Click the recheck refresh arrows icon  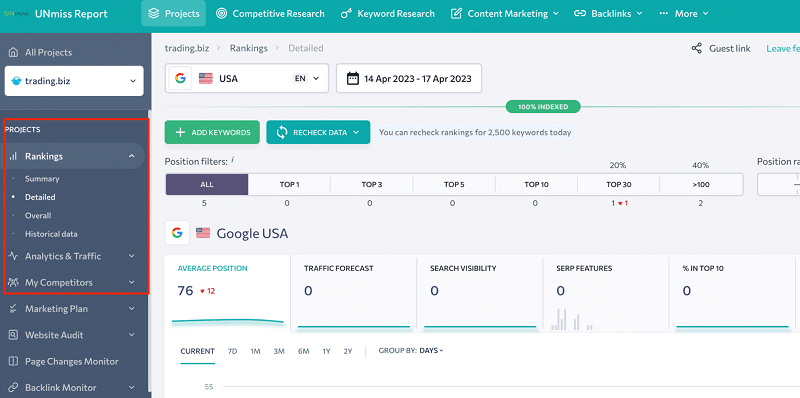point(282,132)
